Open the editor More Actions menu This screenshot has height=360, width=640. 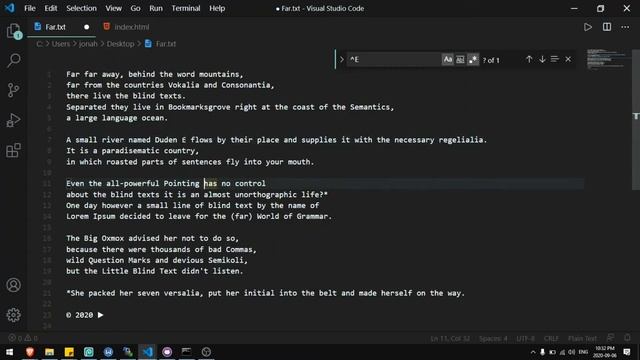click(x=625, y=27)
